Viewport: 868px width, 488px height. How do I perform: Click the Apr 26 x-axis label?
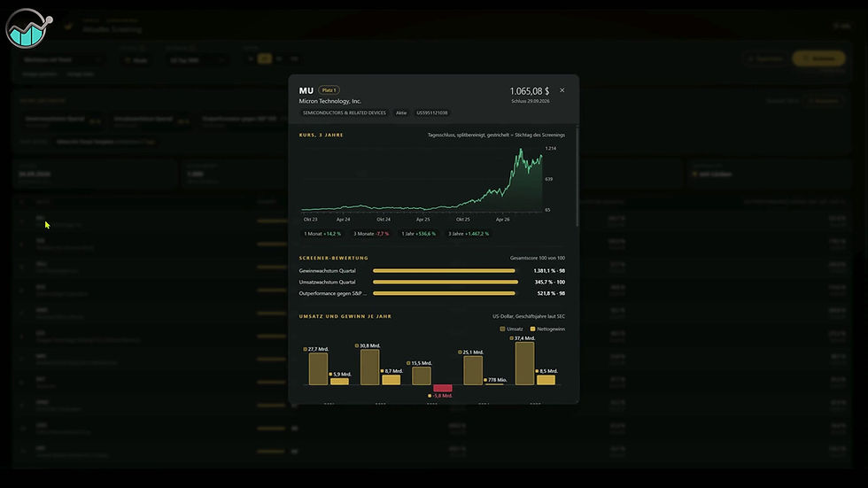point(503,220)
